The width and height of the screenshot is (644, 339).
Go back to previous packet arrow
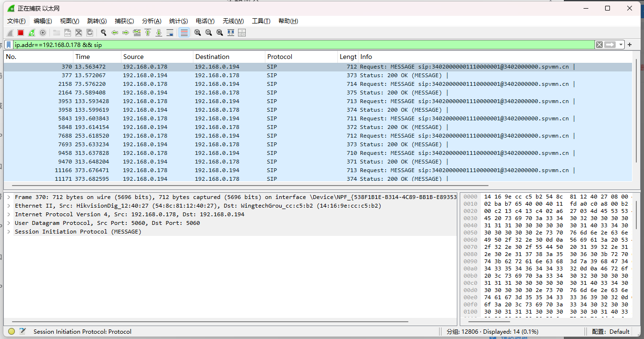click(115, 33)
